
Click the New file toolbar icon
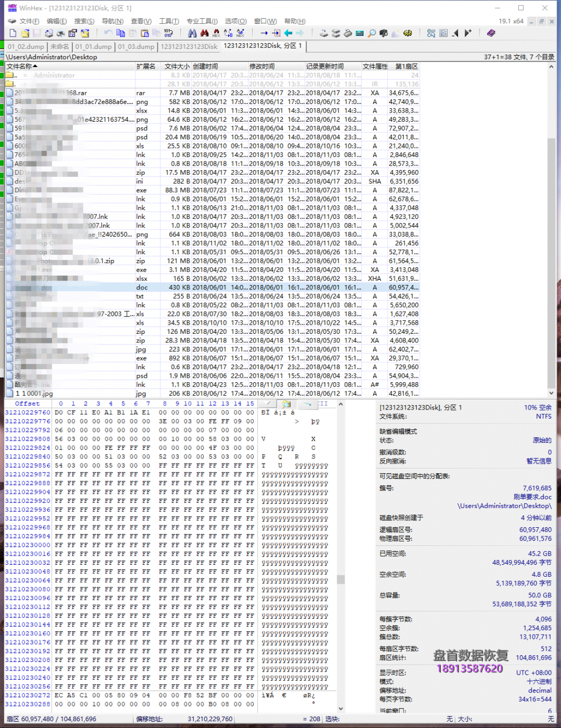coord(13,34)
